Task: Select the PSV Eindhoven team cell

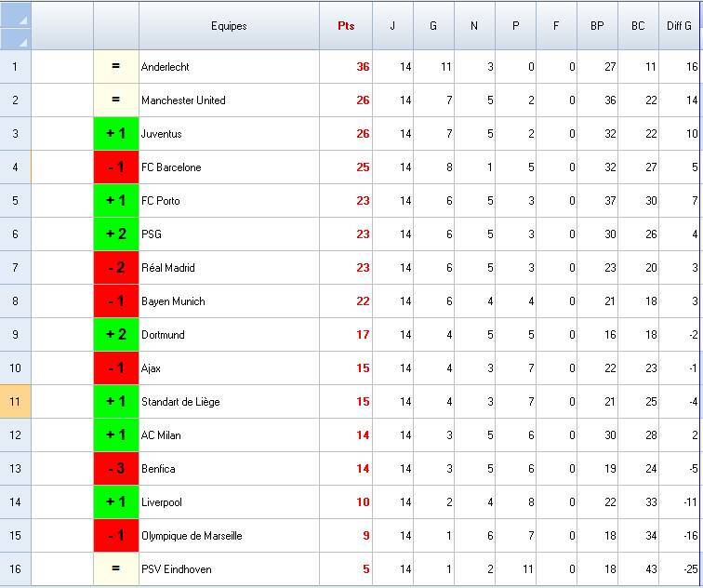Action: 229,569
